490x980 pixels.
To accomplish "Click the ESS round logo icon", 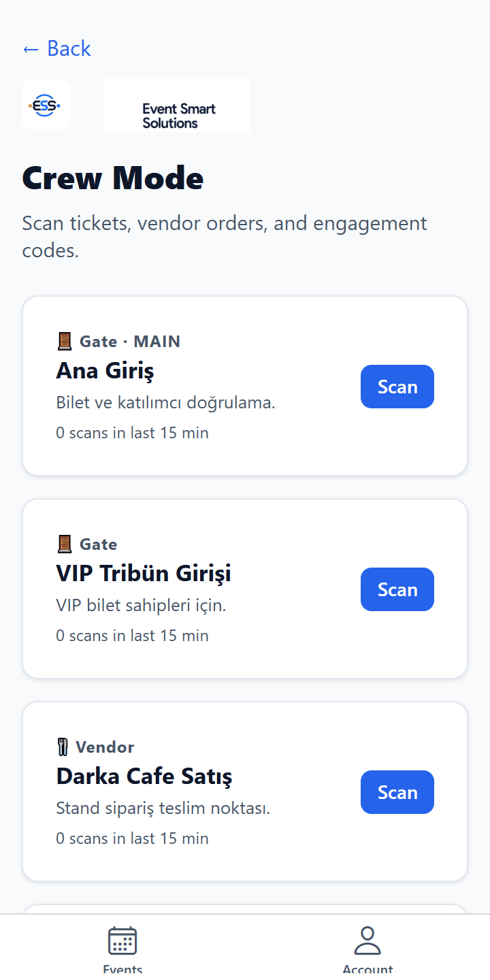I will click(x=46, y=105).
